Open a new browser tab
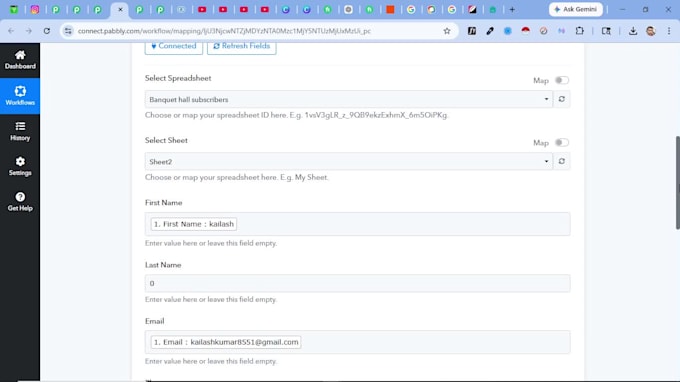 pyautogui.click(x=512, y=10)
